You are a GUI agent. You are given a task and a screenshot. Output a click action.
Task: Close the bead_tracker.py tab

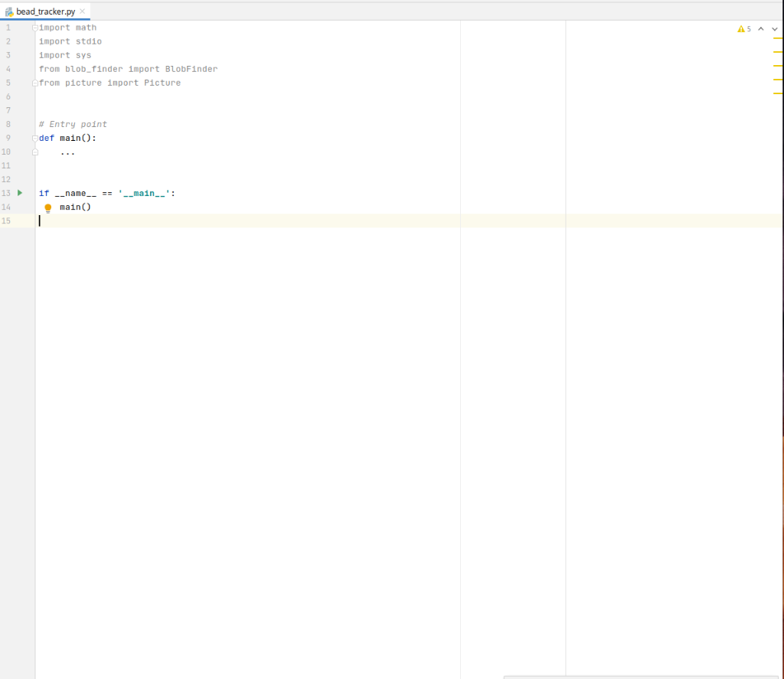coord(82,11)
